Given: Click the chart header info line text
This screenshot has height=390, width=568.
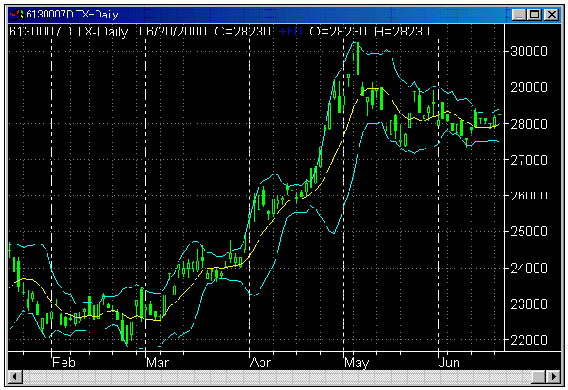Looking at the screenshot, I should 220,32.
